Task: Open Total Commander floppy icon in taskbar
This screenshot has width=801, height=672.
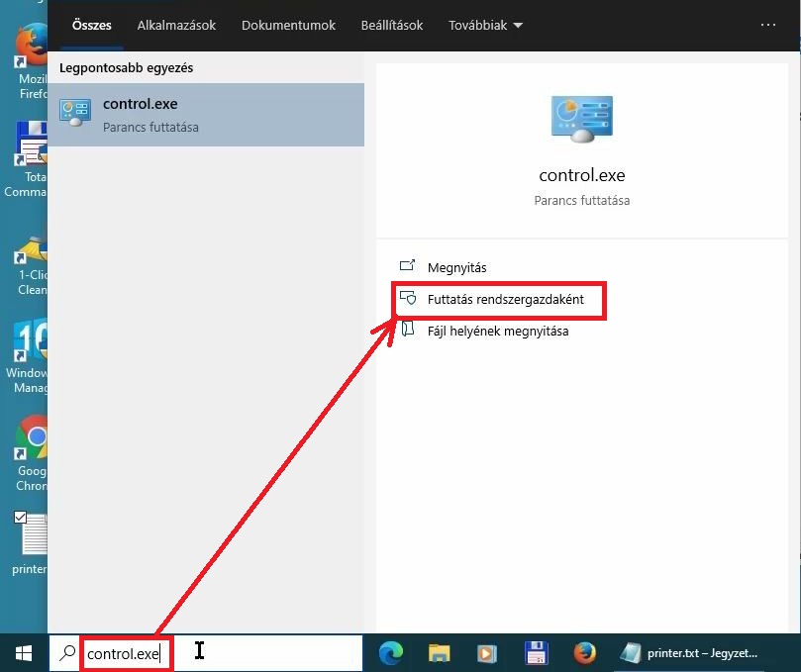Action: click(x=537, y=653)
